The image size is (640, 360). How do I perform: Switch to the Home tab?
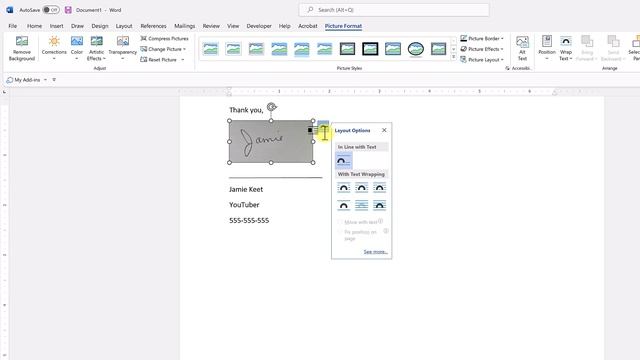34,26
